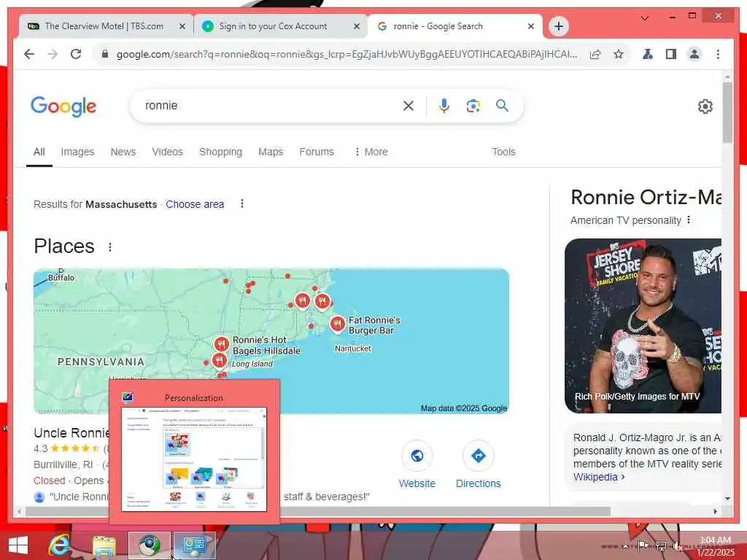Open Chrome Labs flask icon
The width and height of the screenshot is (747, 560).
tap(648, 54)
